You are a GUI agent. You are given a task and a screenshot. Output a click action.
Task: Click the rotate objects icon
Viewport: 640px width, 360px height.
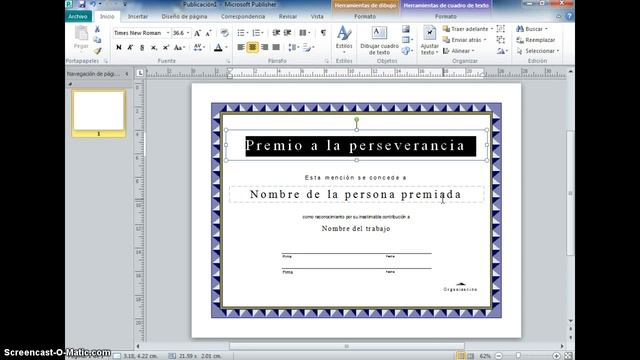coord(502,51)
